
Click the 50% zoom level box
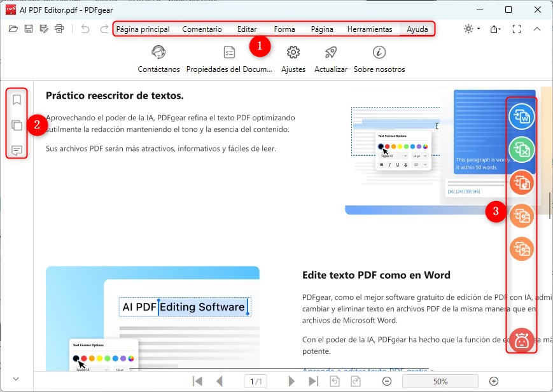click(440, 381)
